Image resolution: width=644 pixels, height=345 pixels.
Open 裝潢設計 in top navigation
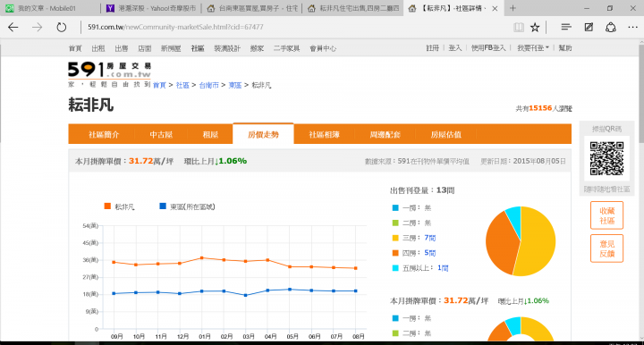click(227, 48)
